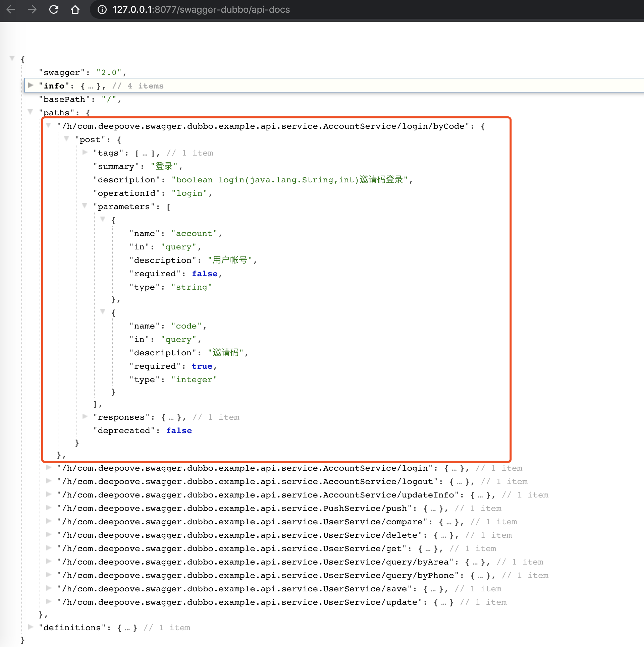Click the browser forward arrow

point(33,10)
